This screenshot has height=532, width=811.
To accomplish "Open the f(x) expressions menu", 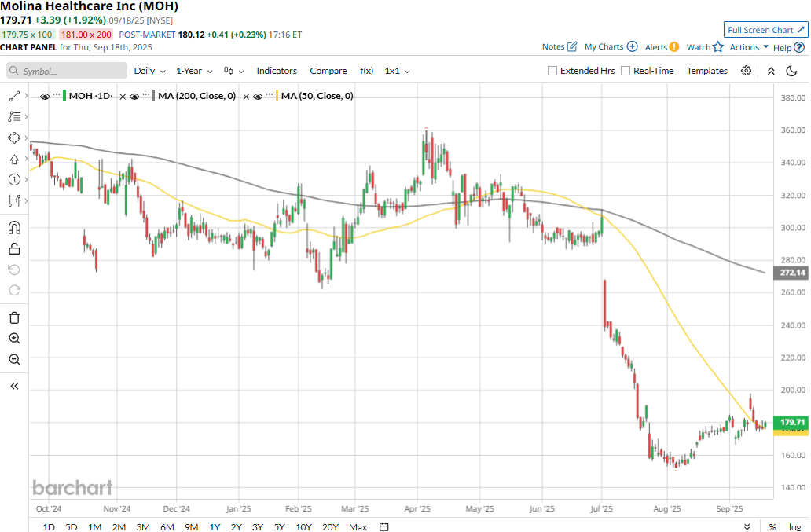I will [x=367, y=71].
